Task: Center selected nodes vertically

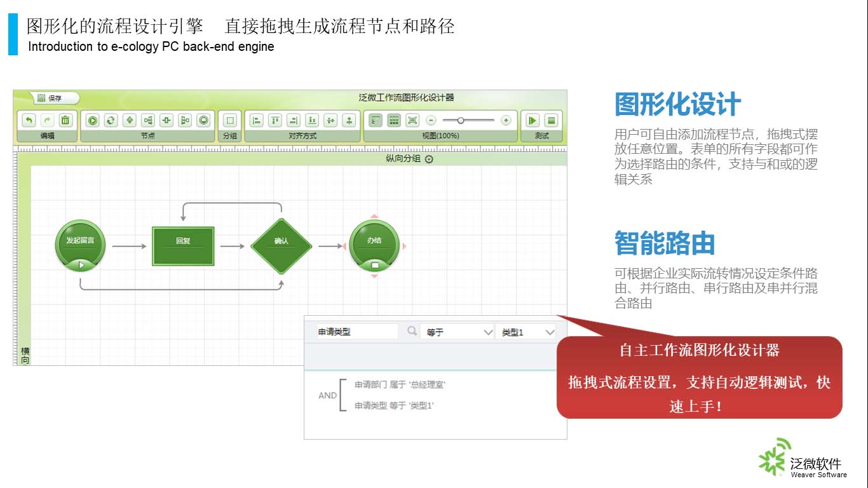Action: coord(330,120)
